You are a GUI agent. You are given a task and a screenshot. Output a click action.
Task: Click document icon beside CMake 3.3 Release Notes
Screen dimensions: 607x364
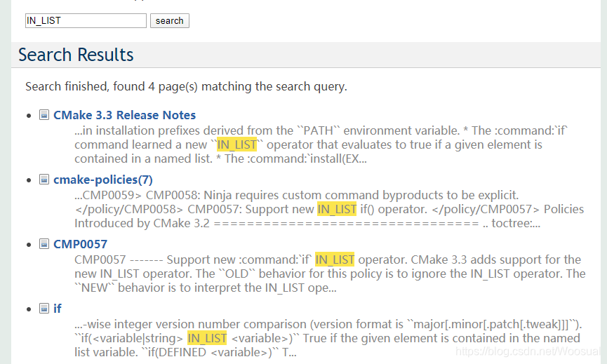[44, 115]
